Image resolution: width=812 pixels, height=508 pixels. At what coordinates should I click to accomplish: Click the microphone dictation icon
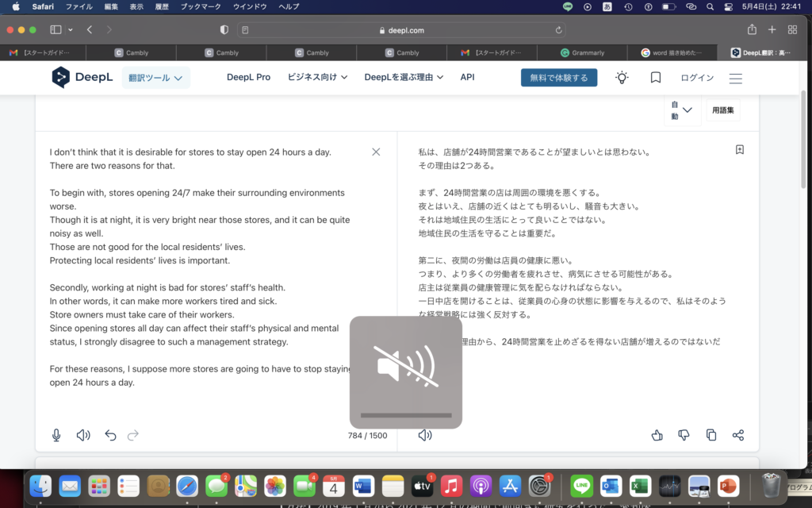pyautogui.click(x=56, y=435)
